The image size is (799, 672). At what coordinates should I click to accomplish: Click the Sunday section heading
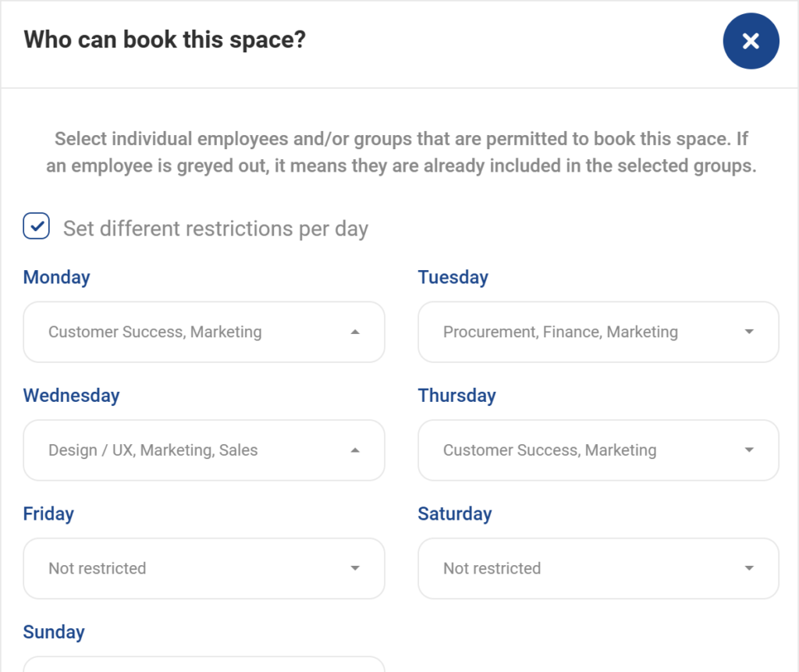tap(53, 632)
